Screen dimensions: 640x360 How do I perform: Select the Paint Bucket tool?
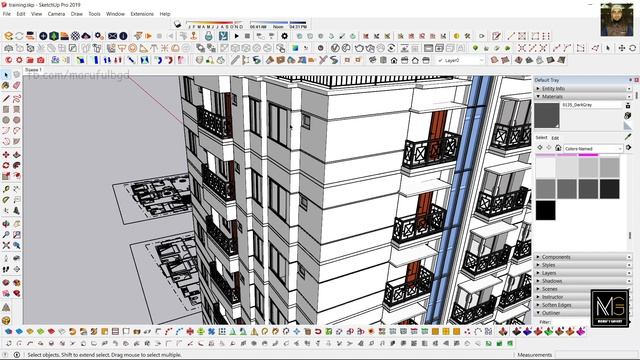[6, 86]
